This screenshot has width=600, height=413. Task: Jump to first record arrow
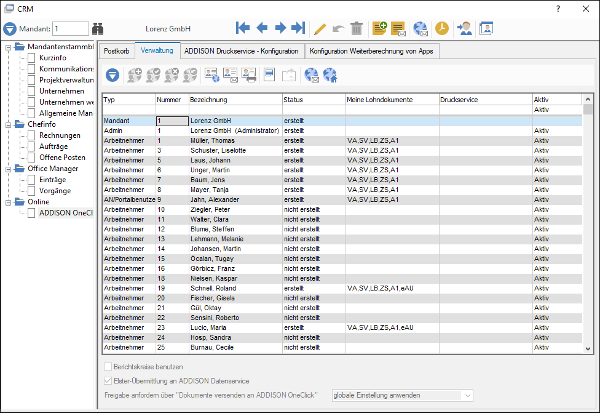coord(243,28)
